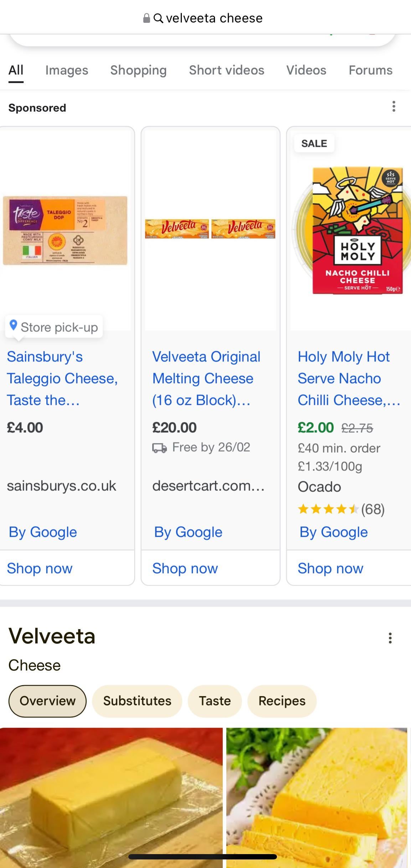Switch to the Images tab
This screenshot has width=411, height=868.
click(x=67, y=71)
